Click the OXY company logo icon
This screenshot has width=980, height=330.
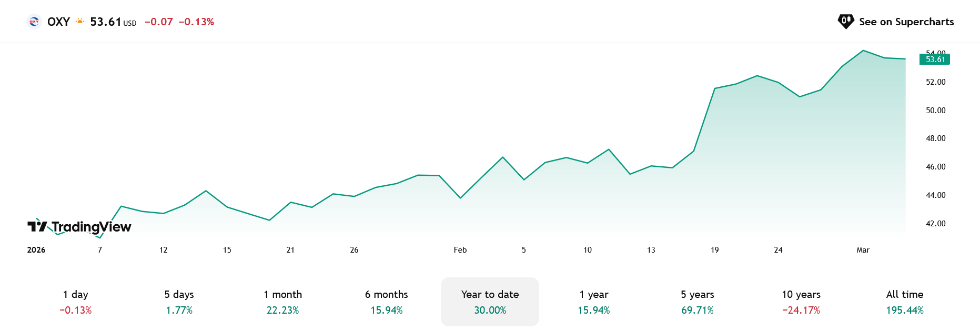pyautogui.click(x=34, y=22)
